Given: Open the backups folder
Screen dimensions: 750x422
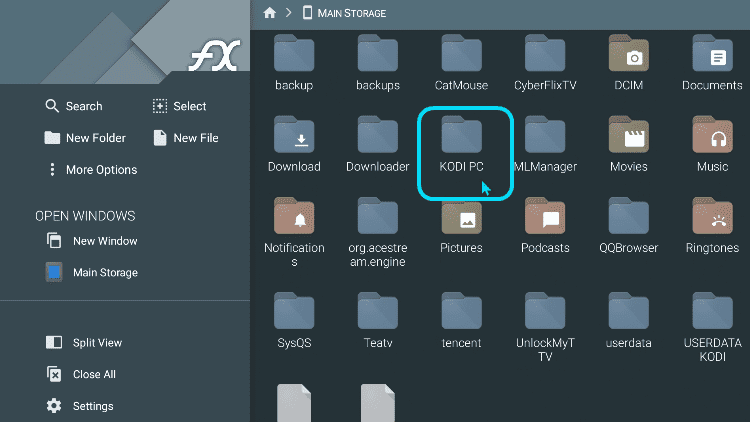Looking at the screenshot, I should point(377,63).
